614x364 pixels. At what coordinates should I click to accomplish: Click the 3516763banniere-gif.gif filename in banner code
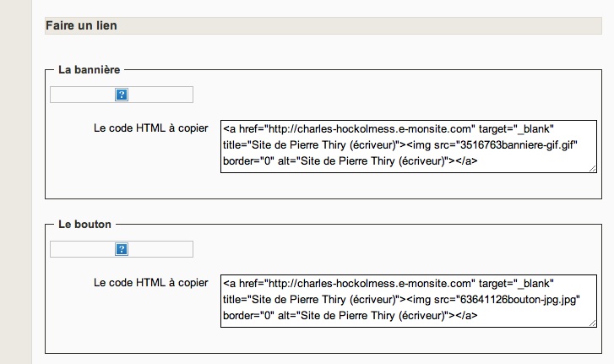517,144
